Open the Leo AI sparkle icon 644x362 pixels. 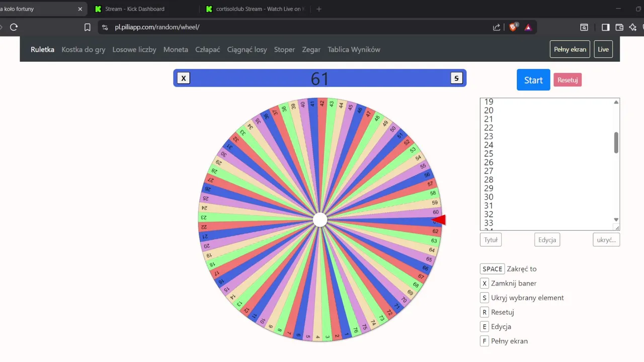(x=633, y=27)
